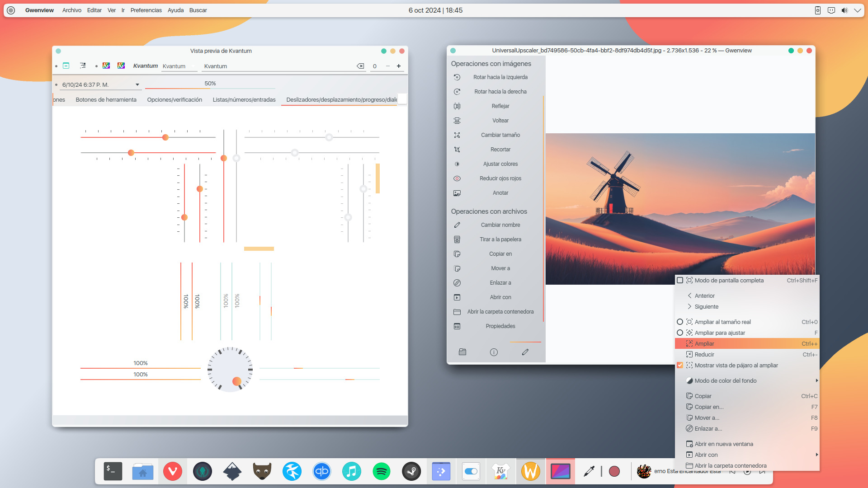Click the minus stepper on the spin box
This screenshot has height=488, width=868.
(387, 66)
